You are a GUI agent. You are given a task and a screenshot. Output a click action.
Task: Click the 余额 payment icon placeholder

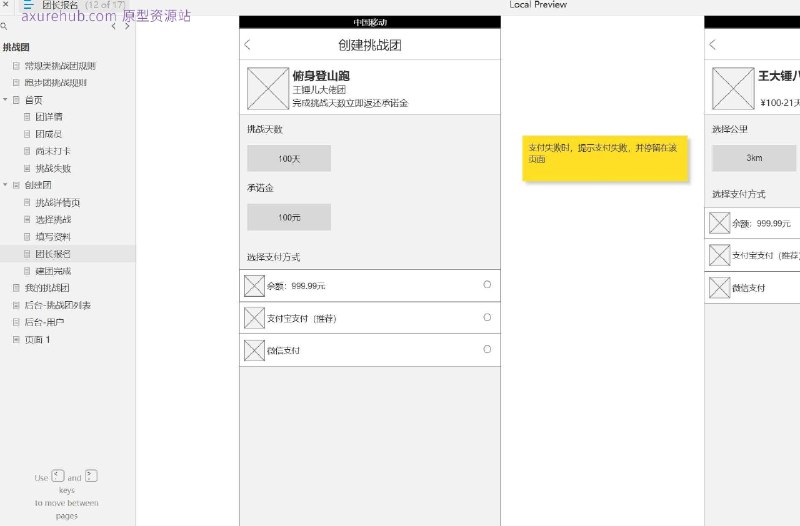click(x=254, y=286)
